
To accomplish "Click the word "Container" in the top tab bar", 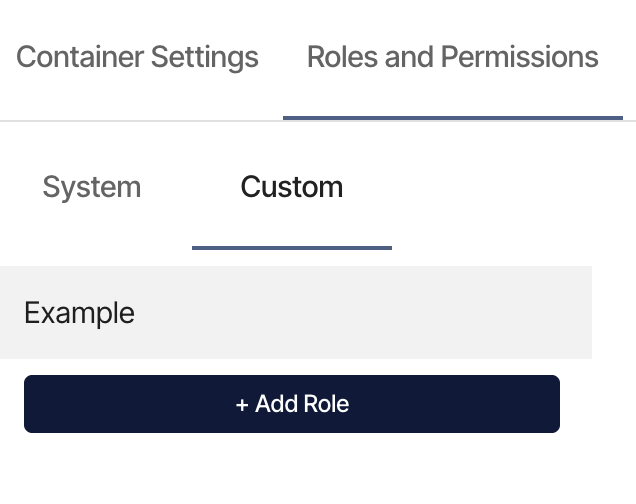I will pyautogui.click(x=80, y=57).
